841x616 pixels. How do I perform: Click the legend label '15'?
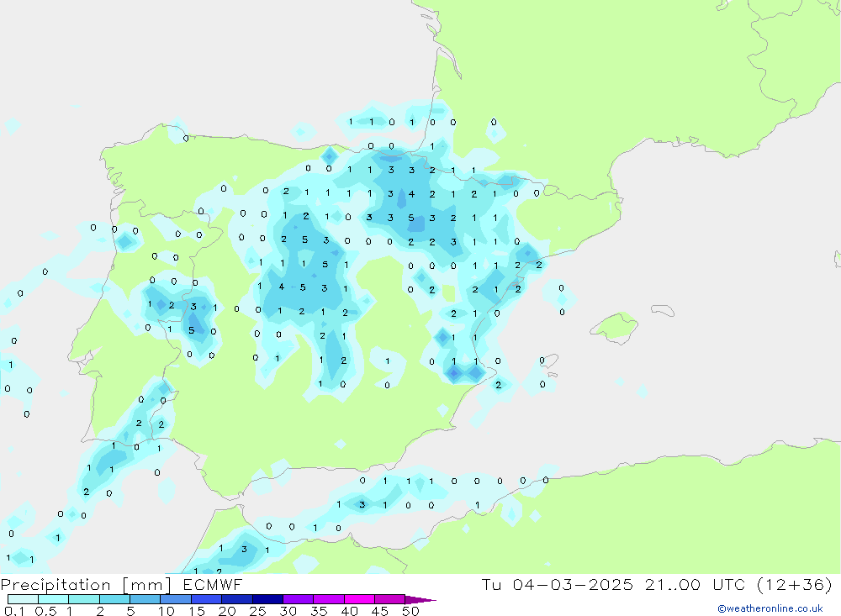point(197,611)
